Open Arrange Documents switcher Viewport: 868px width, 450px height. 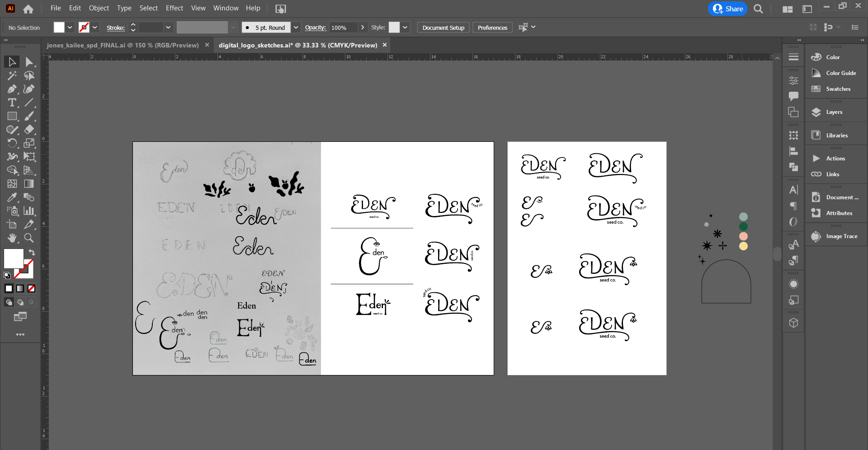pos(788,9)
